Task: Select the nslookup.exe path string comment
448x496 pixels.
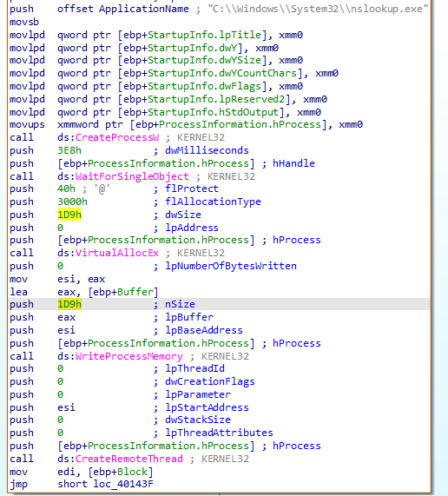Action: (x=318, y=9)
